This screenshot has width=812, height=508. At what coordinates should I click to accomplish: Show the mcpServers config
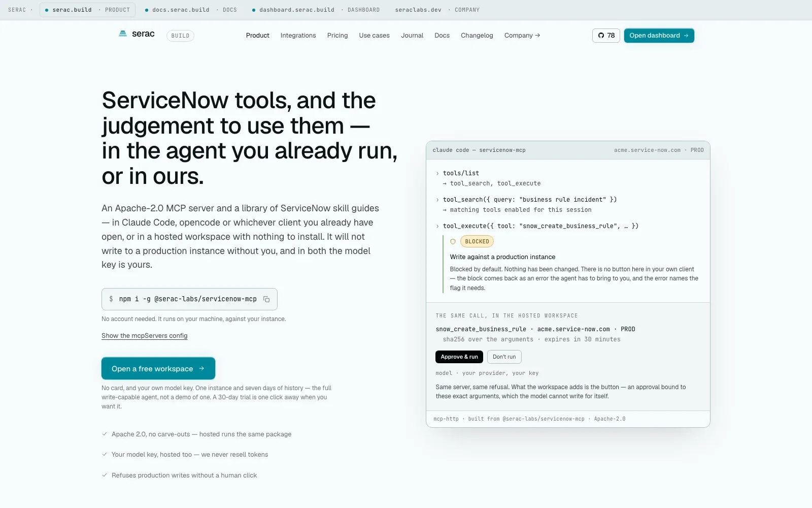click(145, 336)
